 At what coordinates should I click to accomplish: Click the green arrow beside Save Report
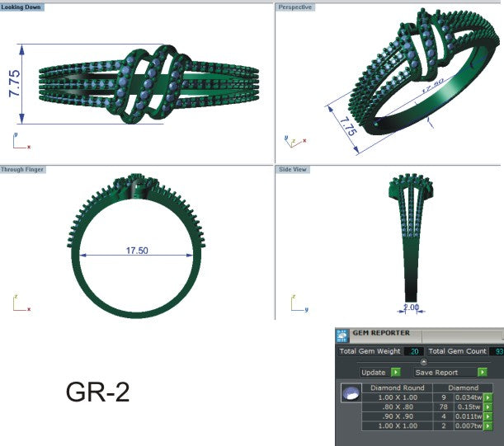click(x=483, y=372)
